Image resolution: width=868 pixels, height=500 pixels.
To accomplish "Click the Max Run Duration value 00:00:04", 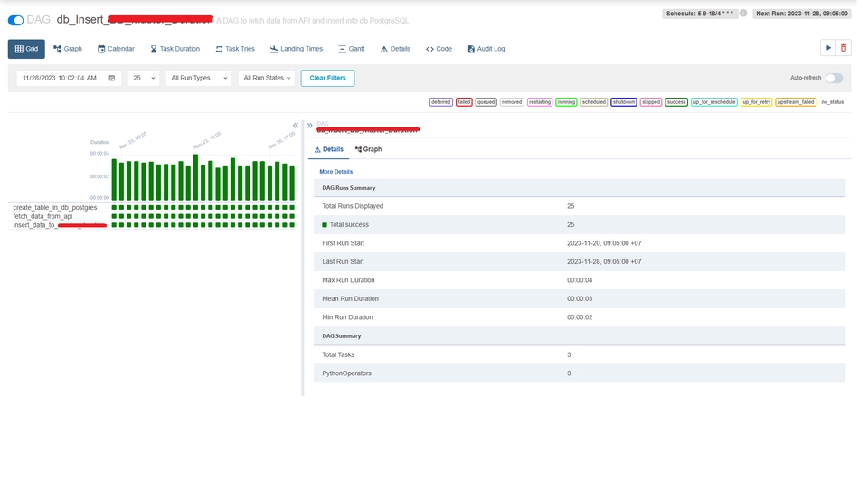I will coord(579,280).
